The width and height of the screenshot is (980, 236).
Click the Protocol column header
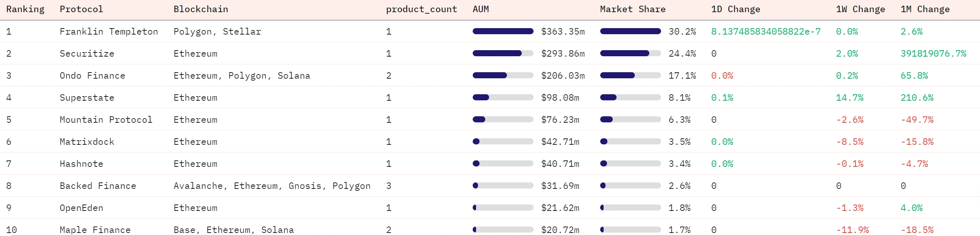click(81, 9)
